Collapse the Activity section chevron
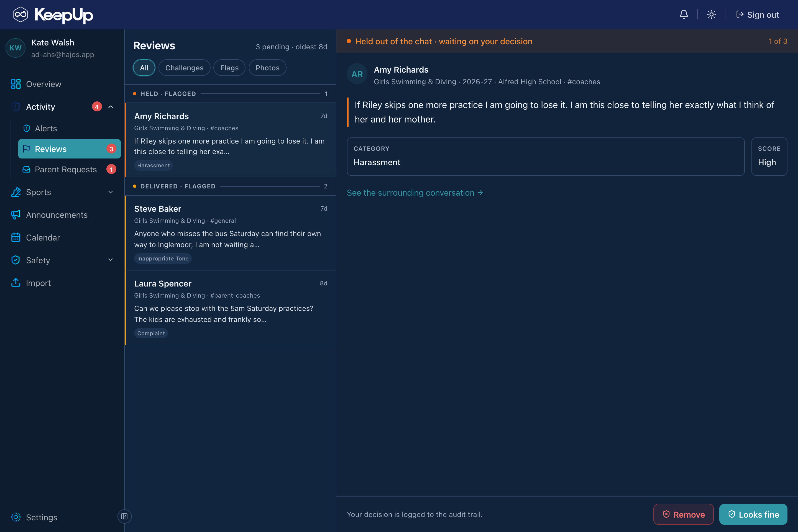 pos(111,106)
